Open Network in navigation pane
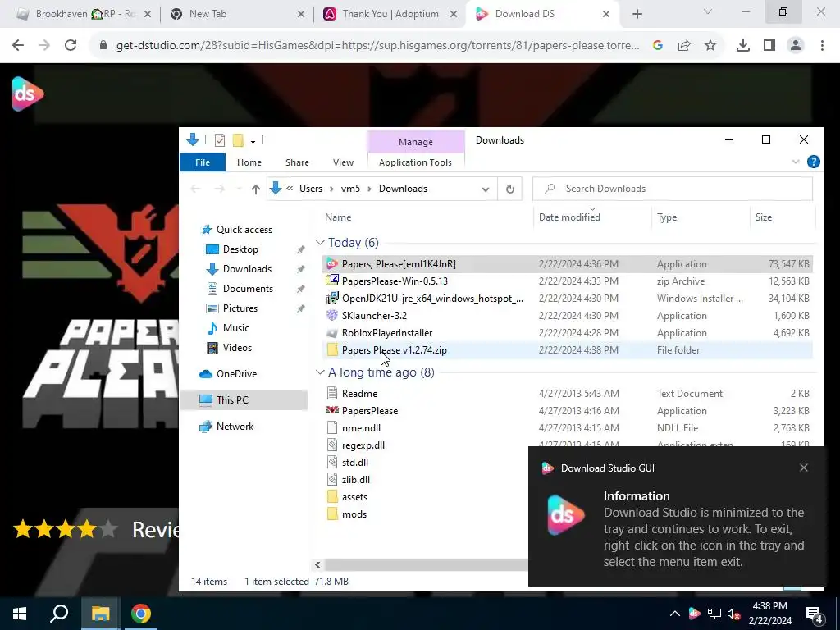Screen dimensions: 840x630 coord(235,427)
